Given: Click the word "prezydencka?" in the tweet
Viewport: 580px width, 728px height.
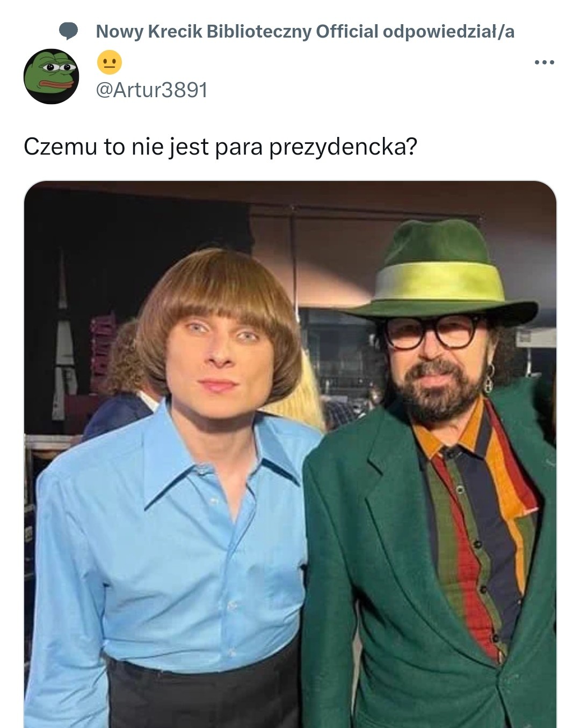Looking at the screenshot, I should 343,147.
